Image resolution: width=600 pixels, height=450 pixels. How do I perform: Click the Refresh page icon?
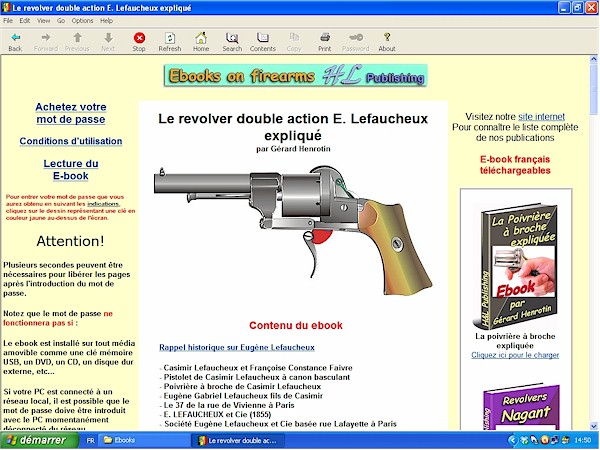tap(170, 38)
